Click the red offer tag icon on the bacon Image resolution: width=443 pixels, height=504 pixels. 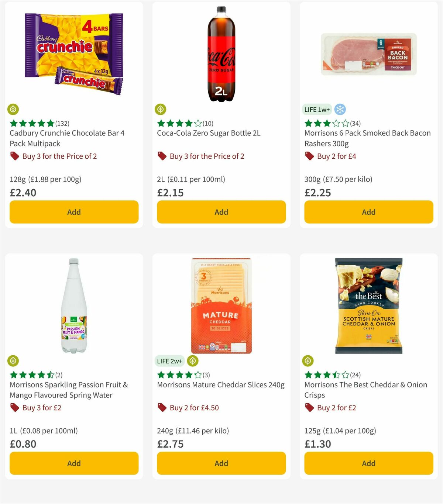309,156
